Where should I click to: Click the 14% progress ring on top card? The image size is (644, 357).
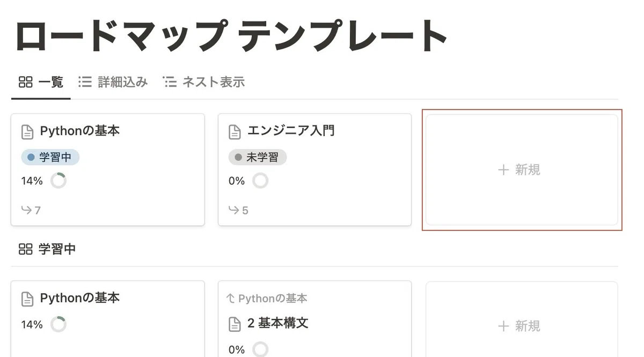pos(58,181)
